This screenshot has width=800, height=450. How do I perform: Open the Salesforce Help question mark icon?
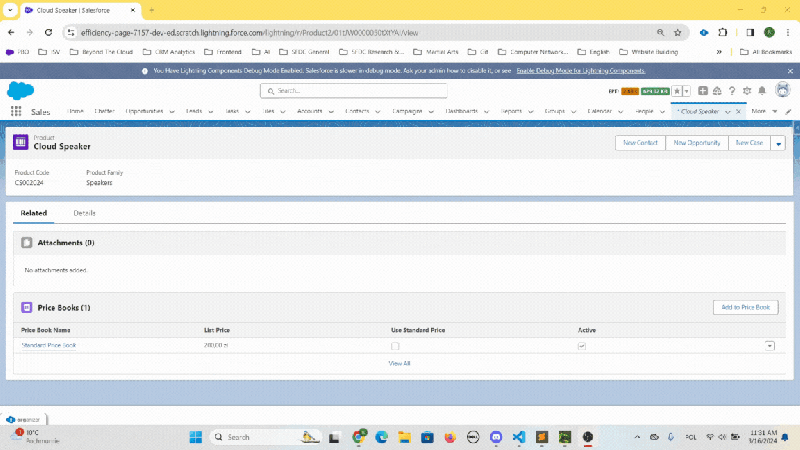732,91
